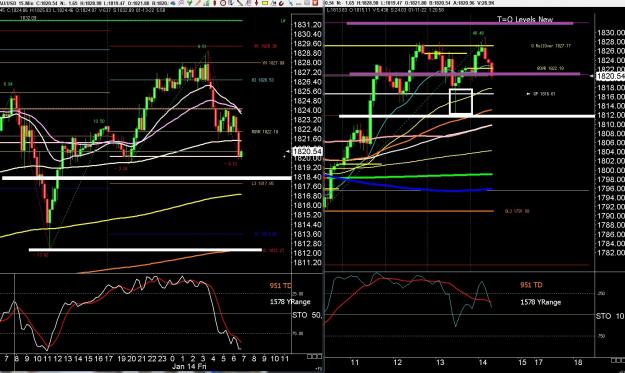This screenshot has width=625, height=373.
Task: Select the 1820.54 price marker on right chart axis
Action: tap(610, 76)
